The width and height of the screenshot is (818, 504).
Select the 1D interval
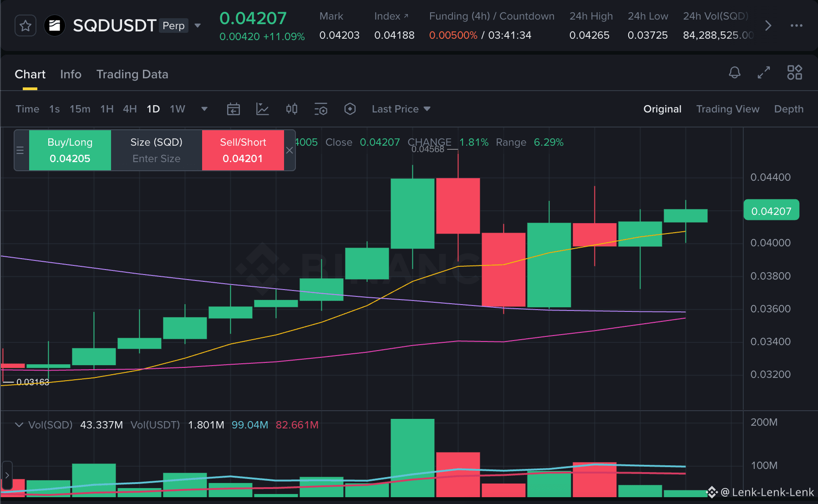[x=153, y=109]
